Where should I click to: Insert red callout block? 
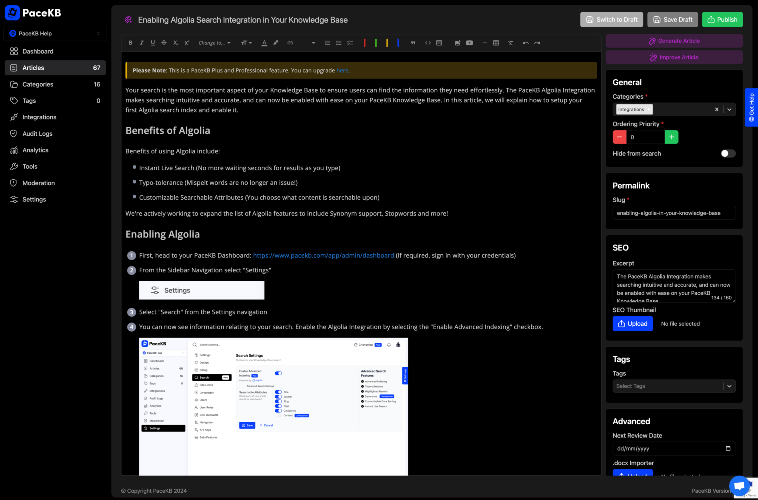pyautogui.click(x=364, y=43)
